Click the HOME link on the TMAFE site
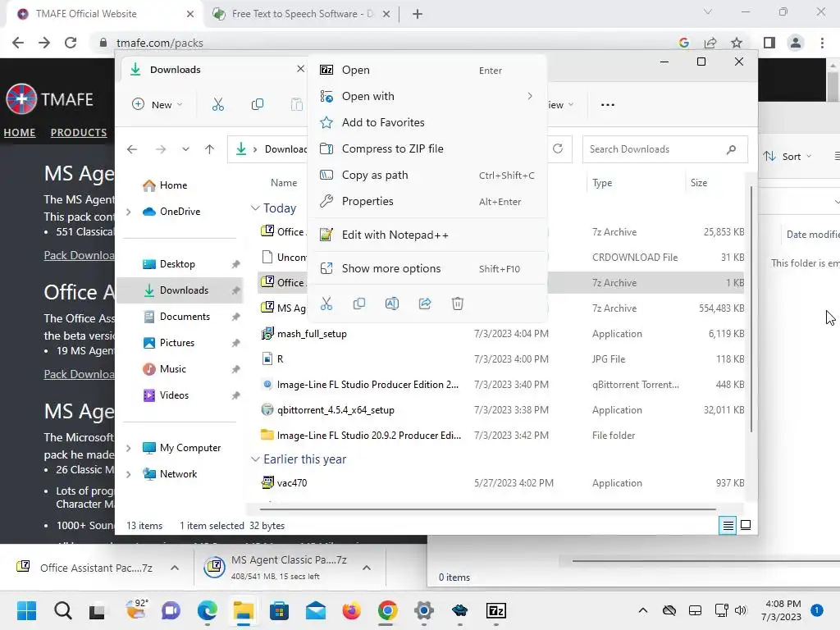This screenshot has width=840, height=630. tap(20, 132)
